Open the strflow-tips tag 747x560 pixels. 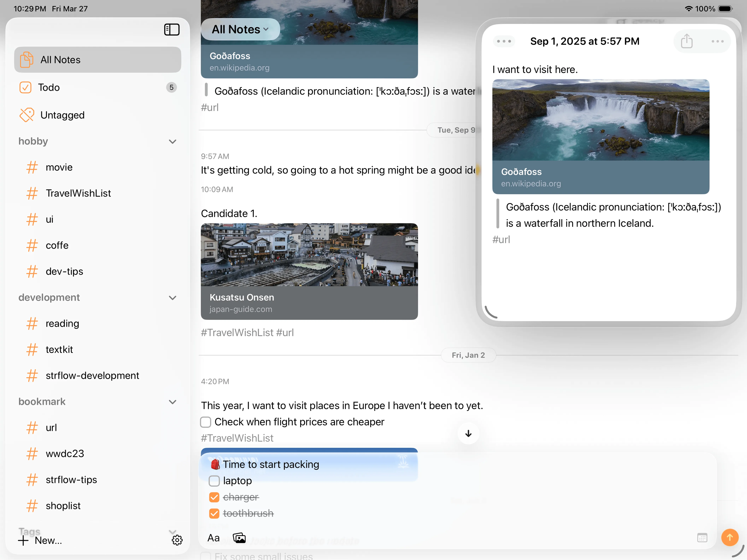pyautogui.click(x=98, y=479)
